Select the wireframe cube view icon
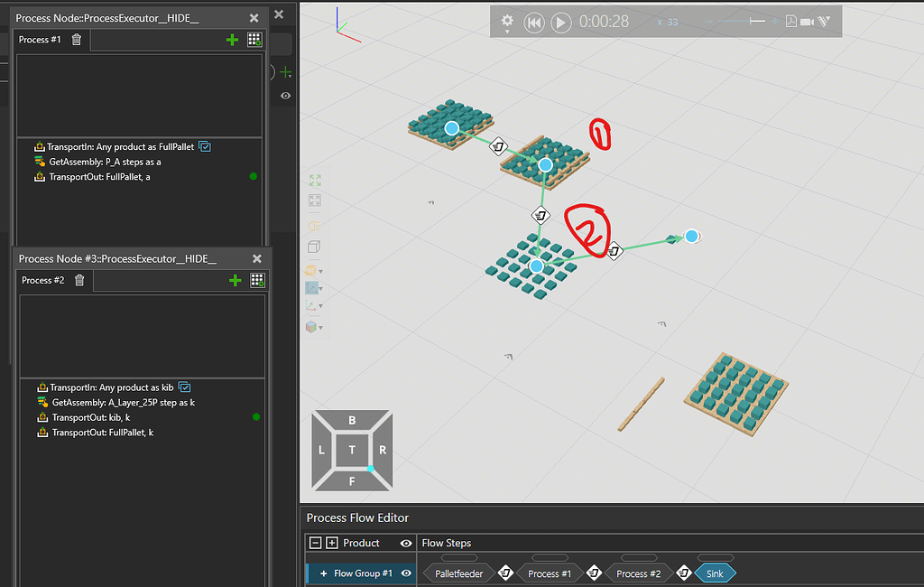 coord(315,247)
